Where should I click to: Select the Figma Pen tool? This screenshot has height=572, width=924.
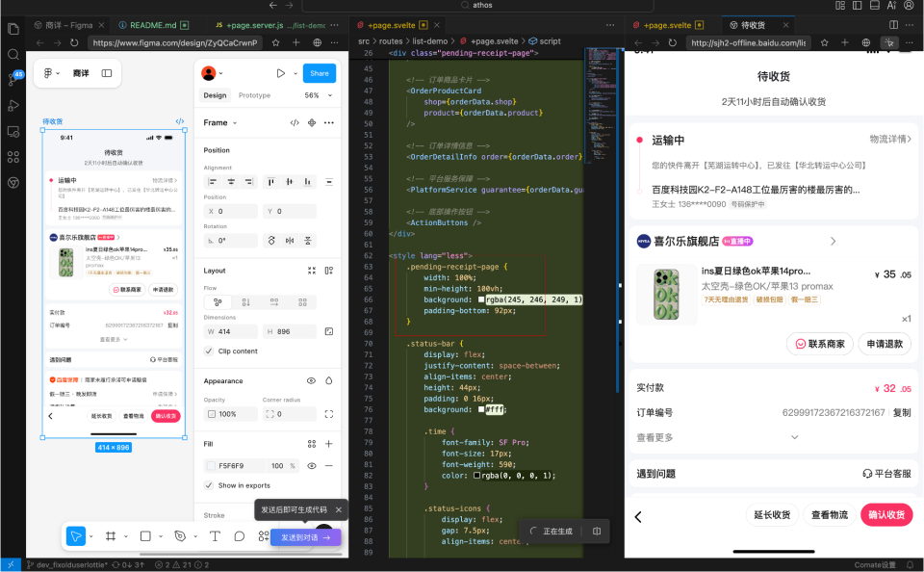point(180,536)
